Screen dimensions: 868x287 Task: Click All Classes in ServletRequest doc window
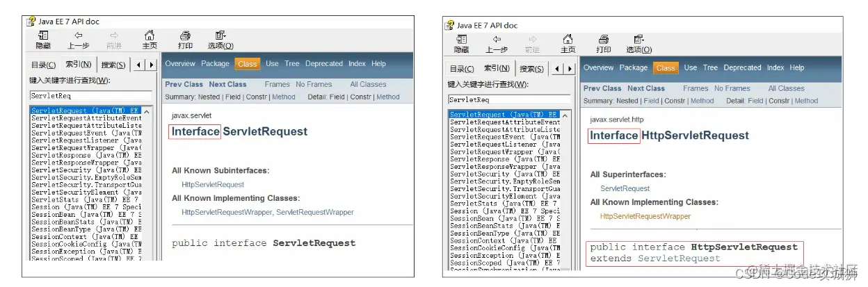[x=368, y=84]
